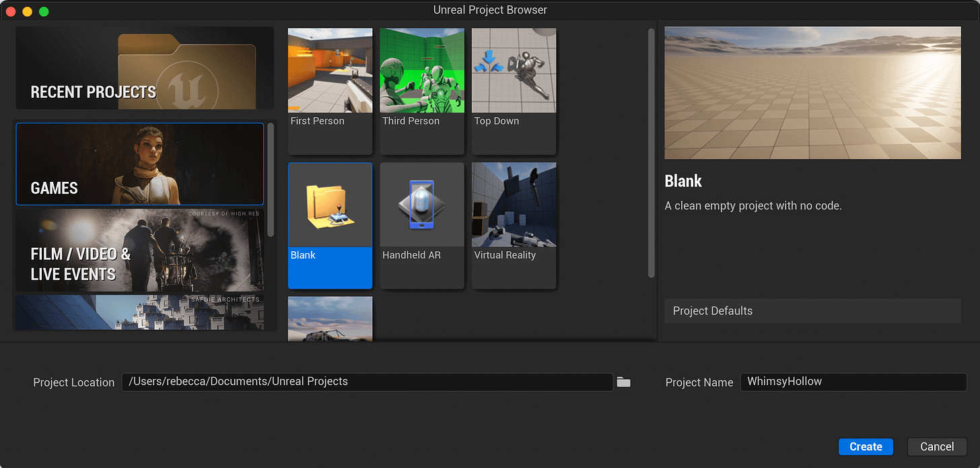Screen dimensions: 980x468
Task: Select the Third Person template
Action: pos(422,91)
